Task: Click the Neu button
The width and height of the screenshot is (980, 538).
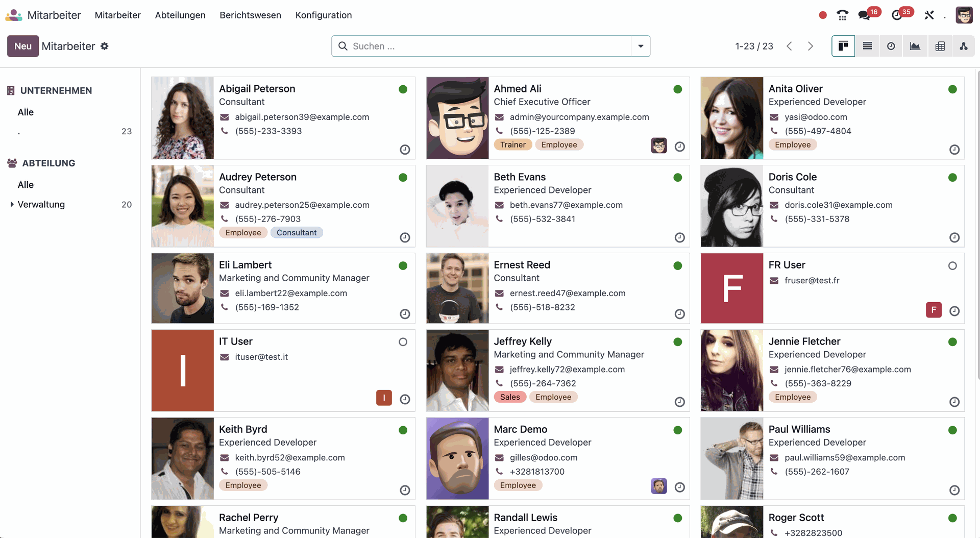Action: point(23,46)
